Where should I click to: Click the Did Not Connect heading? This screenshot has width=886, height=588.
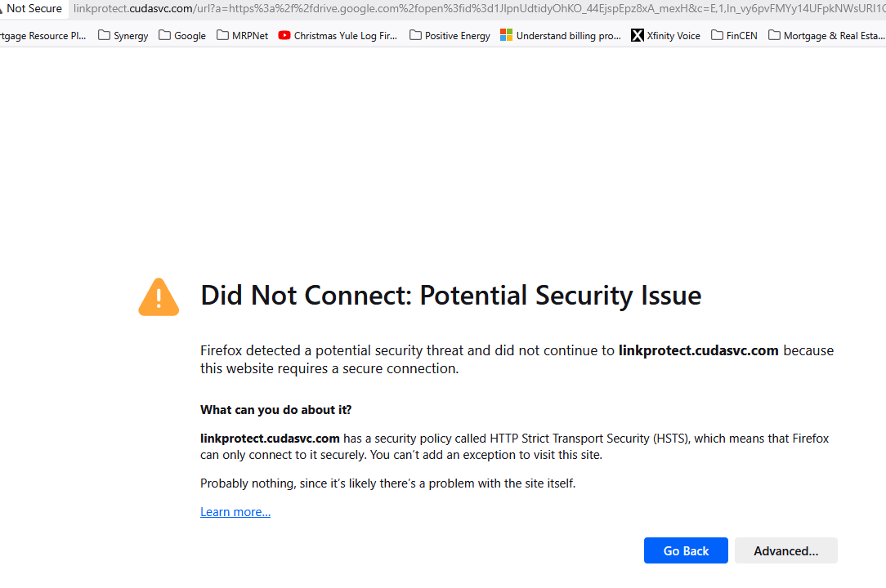[x=450, y=296]
